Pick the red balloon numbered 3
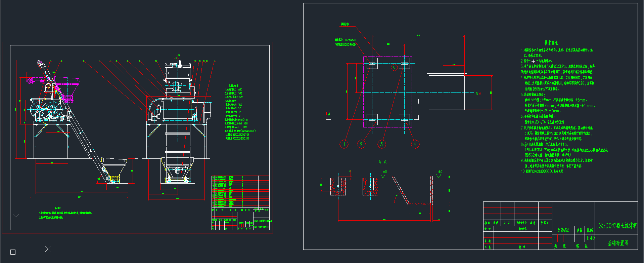 point(381,144)
